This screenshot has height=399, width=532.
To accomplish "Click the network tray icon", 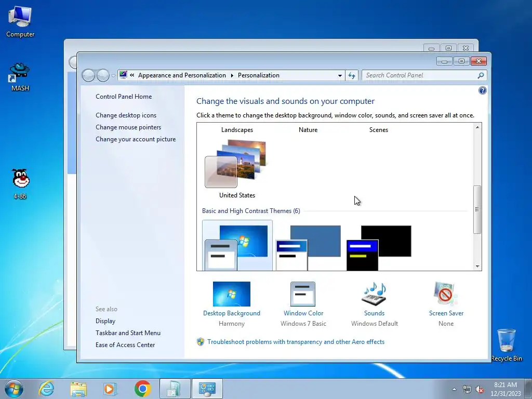I will [x=467, y=390].
